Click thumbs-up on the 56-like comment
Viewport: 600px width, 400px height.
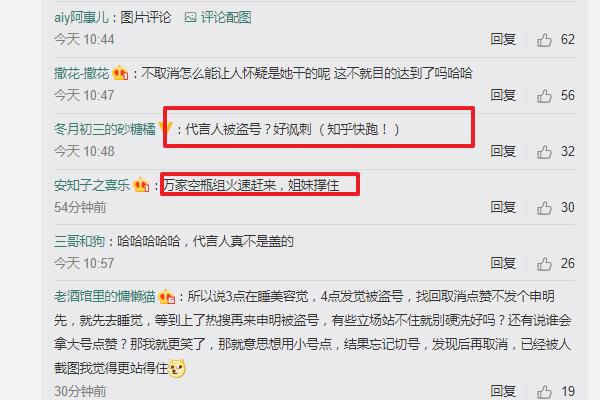point(544,96)
